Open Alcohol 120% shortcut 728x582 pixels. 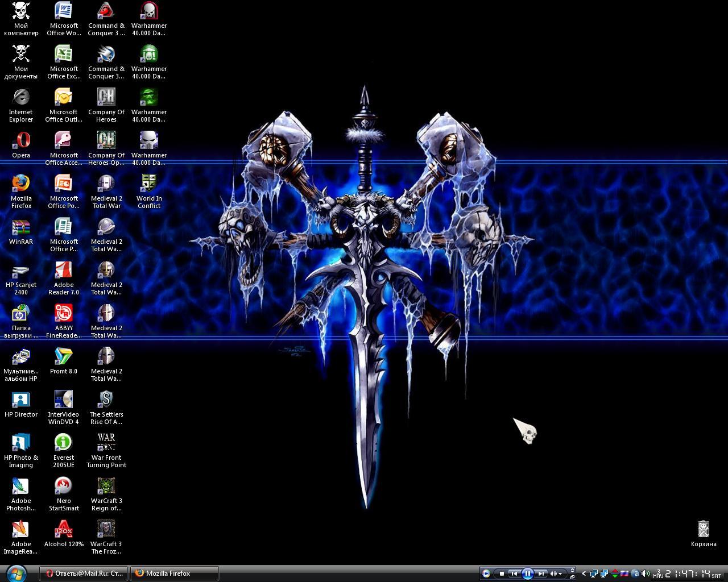point(64,534)
